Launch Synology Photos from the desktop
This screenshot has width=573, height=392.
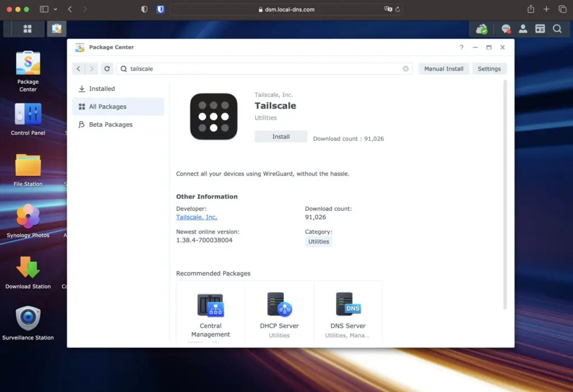point(28,222)
